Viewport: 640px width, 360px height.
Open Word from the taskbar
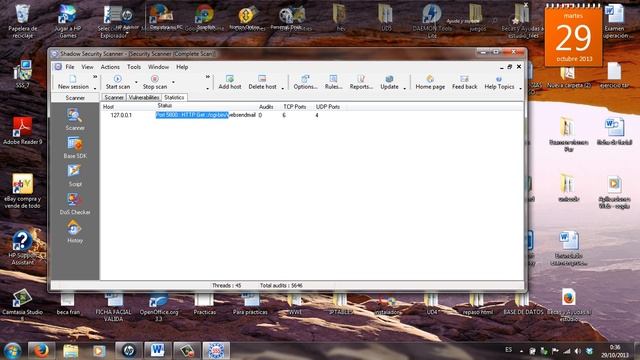158,351
